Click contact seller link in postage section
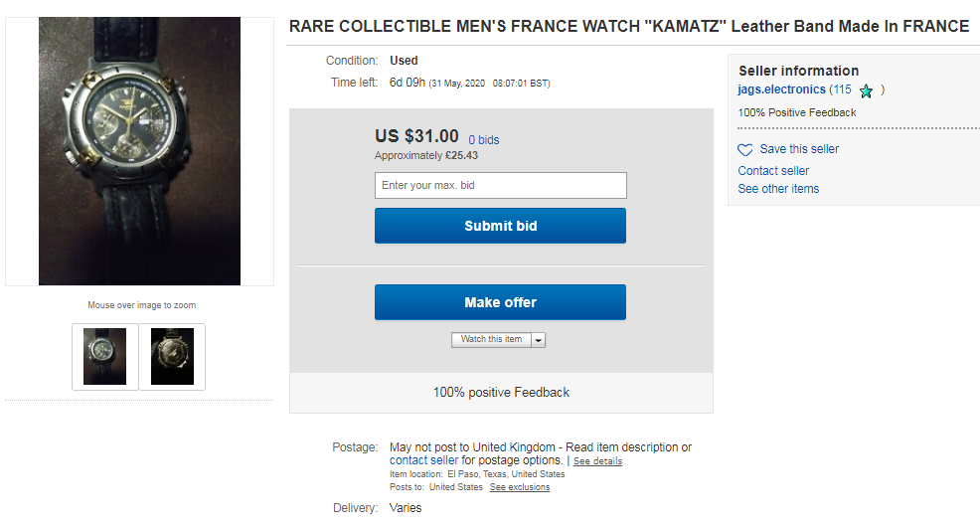980x526 pixels. tap(424, 460)
